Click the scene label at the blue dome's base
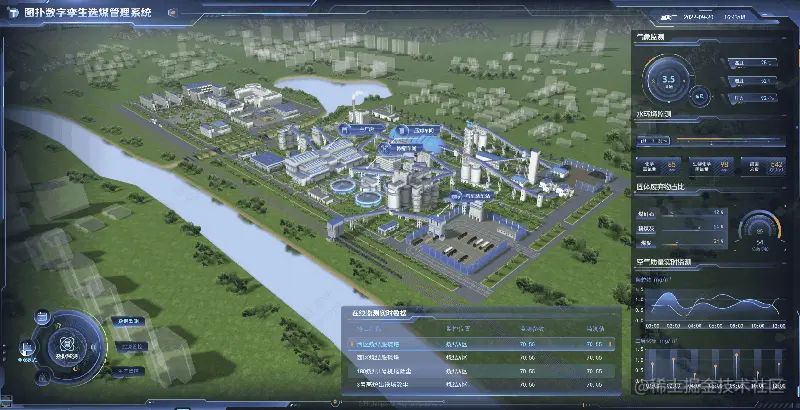Viewport: 800px width, 410px height. [x=402, y=149]
